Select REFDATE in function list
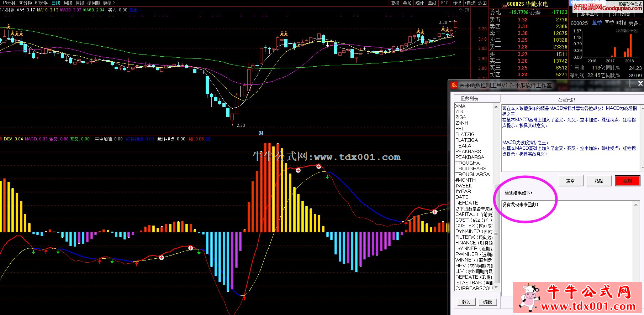Image resolution: width=644 pixels, height=315 pixels. [467, 203]
